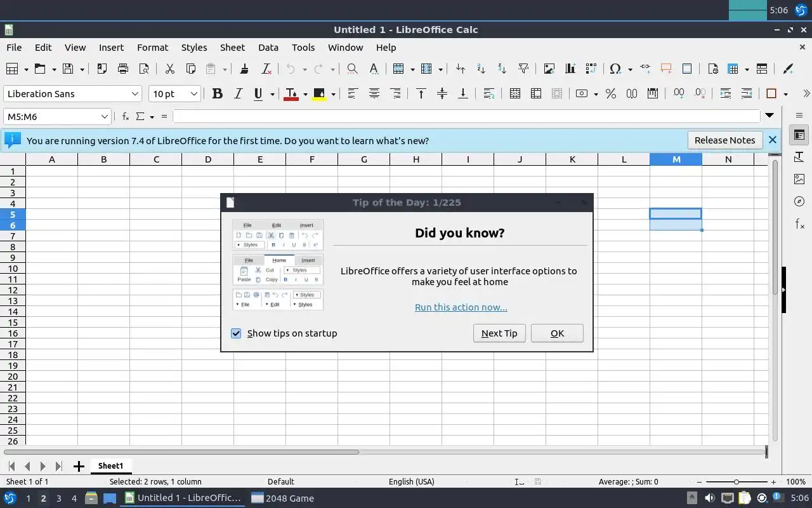Open the sidebar Properties panel icon
812x508 pixels.
799,135
